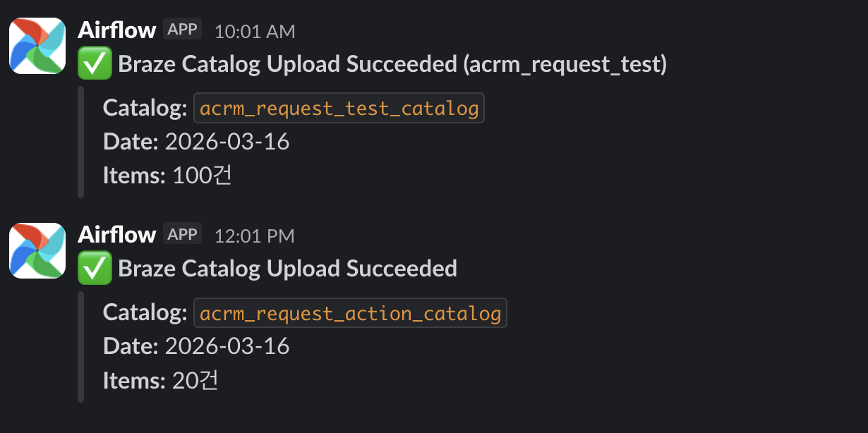Viewport: 868px width, 433px height.
Task: Click APP badge next to 12:01 PM
Action: (183, 234)
